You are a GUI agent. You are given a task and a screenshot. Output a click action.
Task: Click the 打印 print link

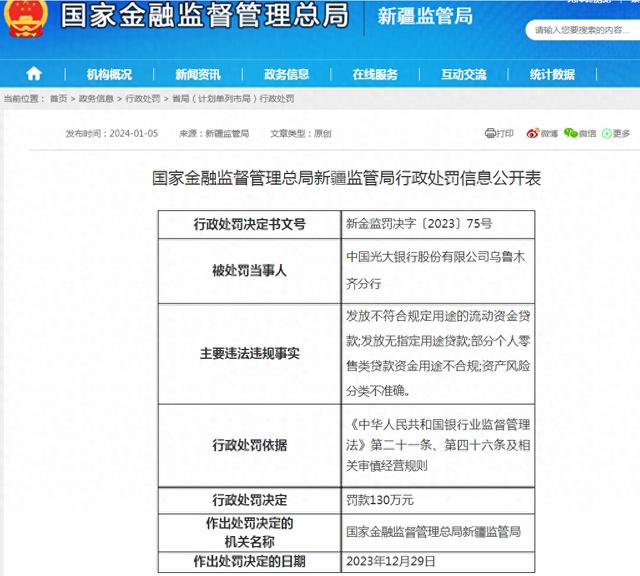pyautogui.click(x=505, y=133)
